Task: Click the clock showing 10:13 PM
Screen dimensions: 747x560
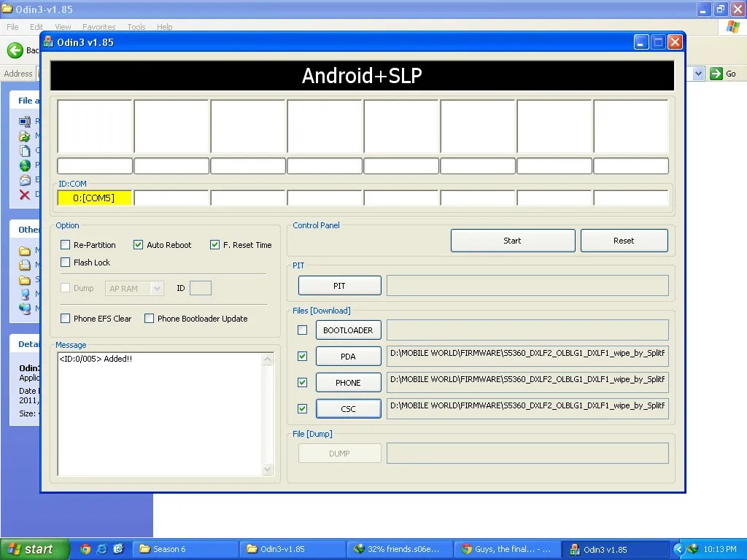Action: [719, 549]
